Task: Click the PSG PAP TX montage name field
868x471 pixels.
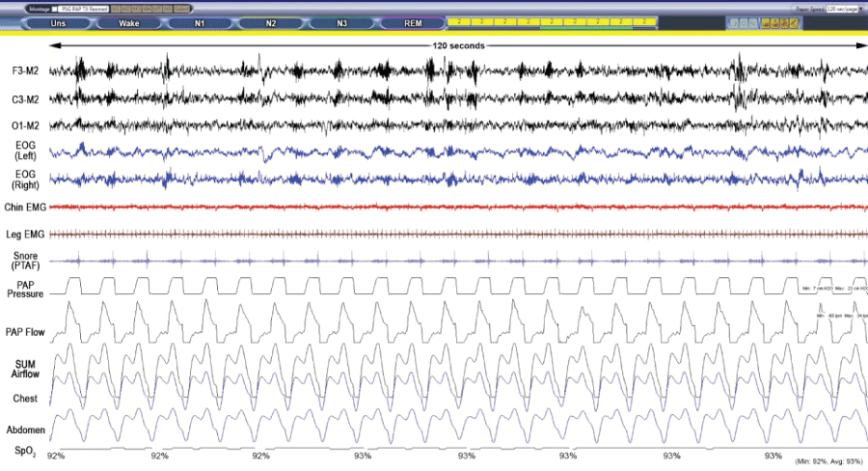Action: pyautogui.click(x=85, y=9)
